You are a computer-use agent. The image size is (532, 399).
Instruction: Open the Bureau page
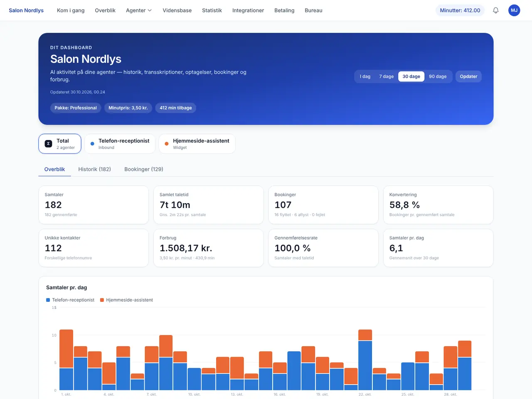coord(313,10)
